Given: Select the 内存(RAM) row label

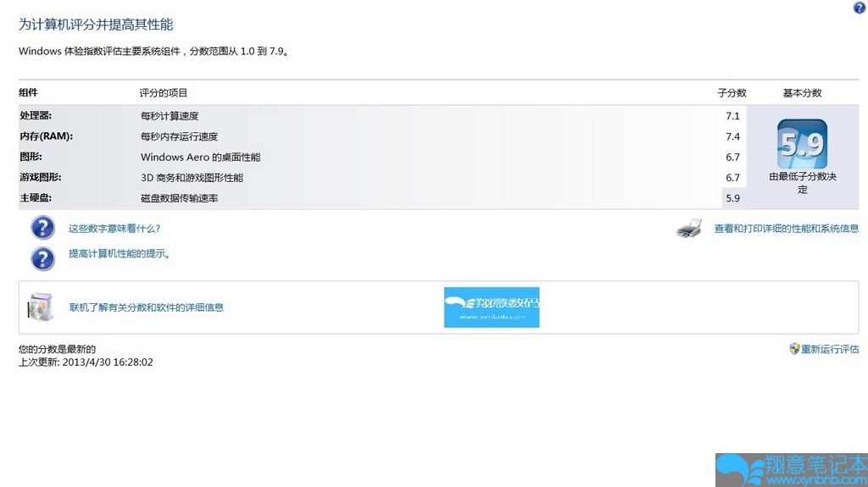Looking at the screenshot, I should pyautogui.click(x=47, y=136).
